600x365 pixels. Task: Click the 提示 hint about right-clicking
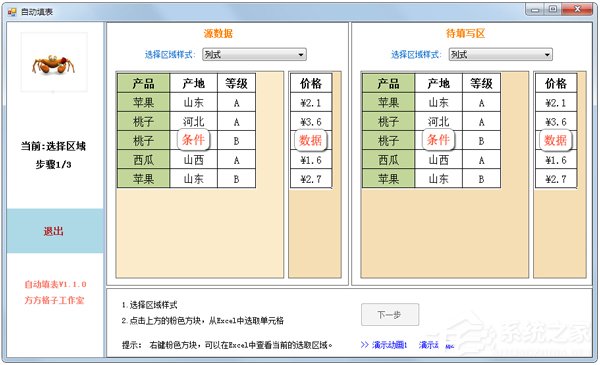pyautogui.click(x=227, y=345)
